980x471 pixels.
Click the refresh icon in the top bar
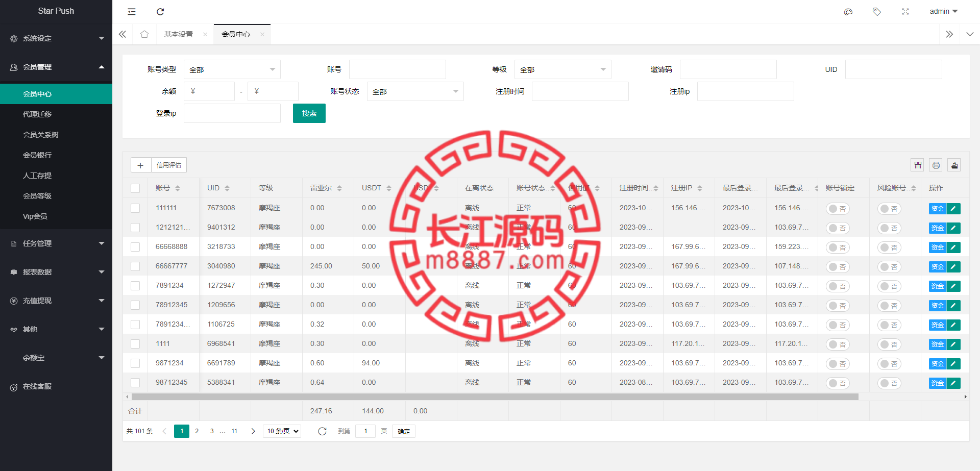click(x=160, y=12)
